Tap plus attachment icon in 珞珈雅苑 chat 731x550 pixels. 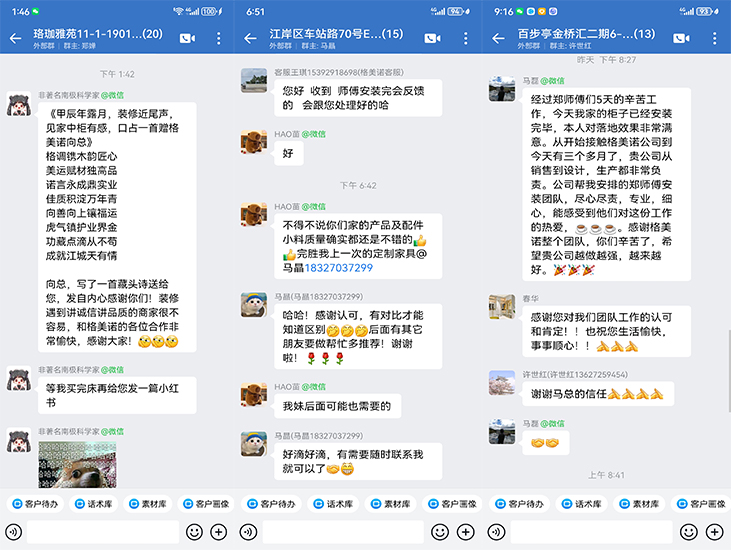pyautogui.click(x=219, y=531)
